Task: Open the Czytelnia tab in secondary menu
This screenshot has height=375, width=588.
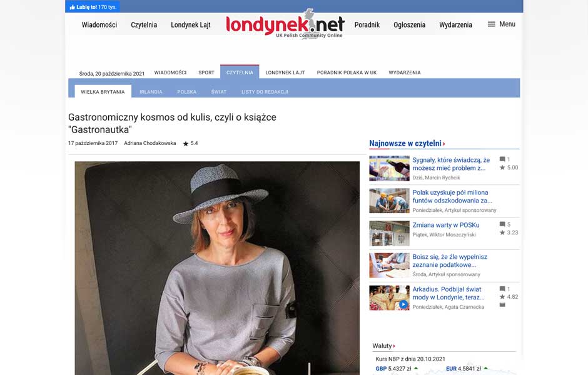Action: 240,72
